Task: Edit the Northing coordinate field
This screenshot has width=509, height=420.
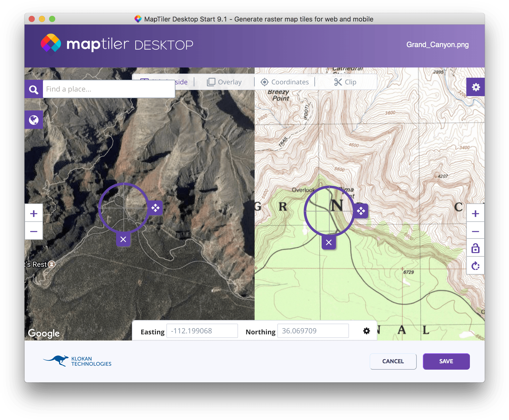Action: point(313,331)
